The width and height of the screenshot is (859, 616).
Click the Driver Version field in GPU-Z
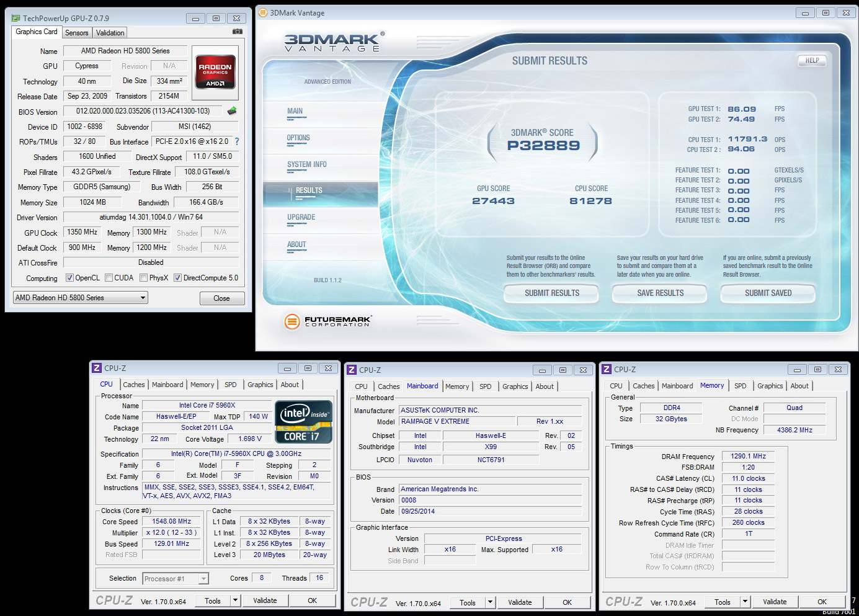coord(151,217)
